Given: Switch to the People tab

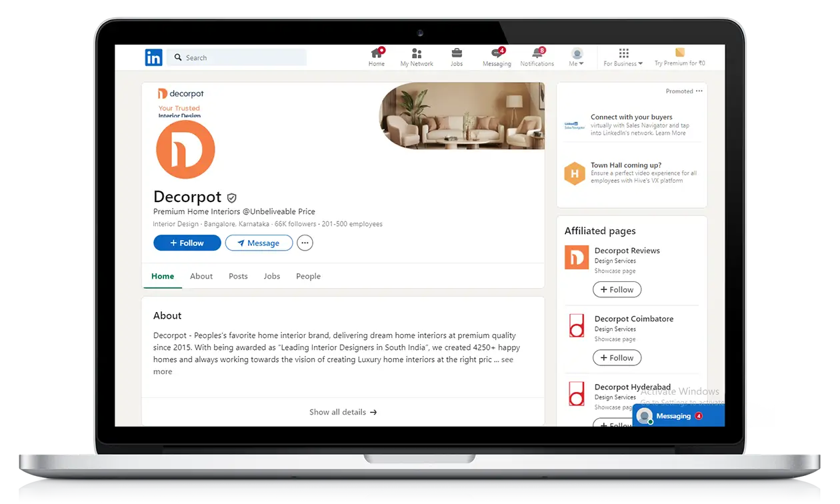Looking at the screenshot, I should pos(309,276).
